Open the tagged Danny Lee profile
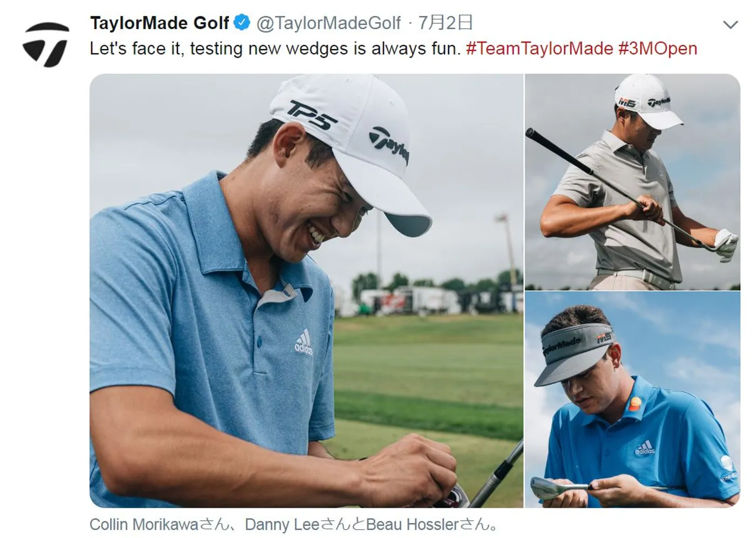756x538 pixels. 282,525
